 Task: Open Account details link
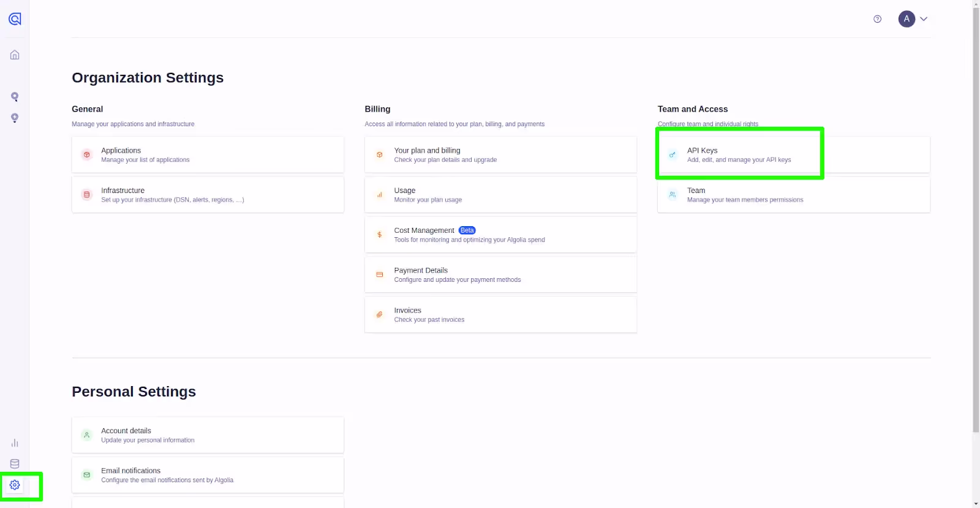click(x=208, y=435)
